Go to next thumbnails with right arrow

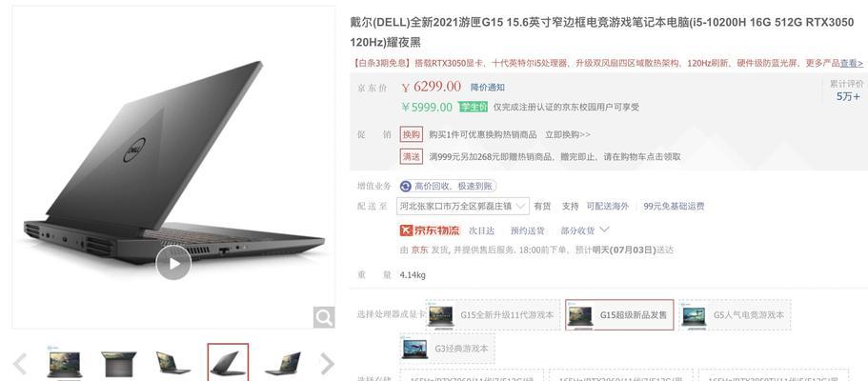pos(327,364)
